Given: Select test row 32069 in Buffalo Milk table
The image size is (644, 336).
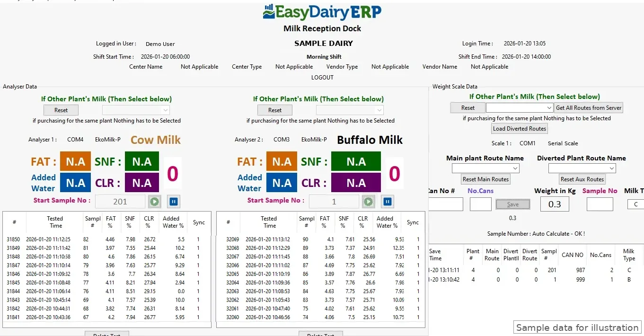Looking at the screenshot, I should [320, 239].
